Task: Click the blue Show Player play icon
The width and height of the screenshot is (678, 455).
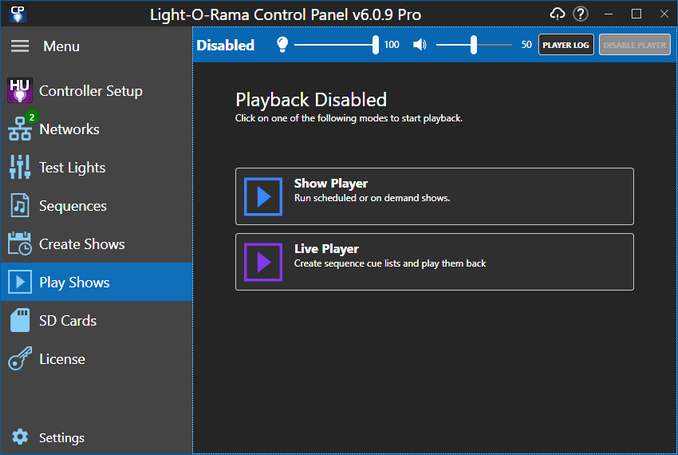Action: click(x=263, y=196)
